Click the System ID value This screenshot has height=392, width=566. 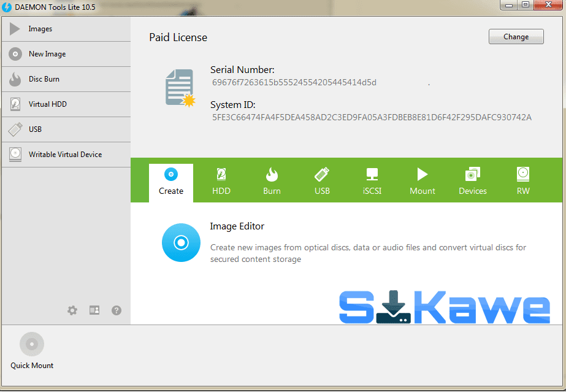(372, 117)
